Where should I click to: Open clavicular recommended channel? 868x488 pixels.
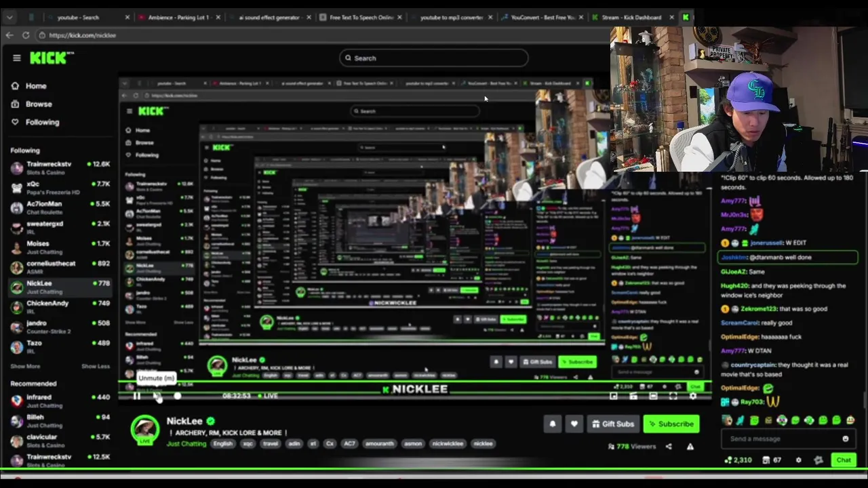pyautogui.click(x=60, y=441)
